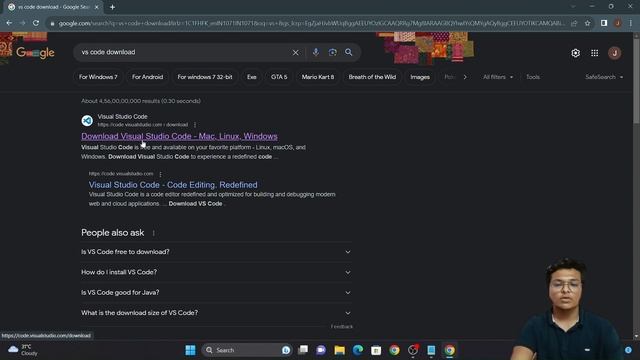Open a new browser tab
The height and width of the screenshot is (360, 640).
112,7
